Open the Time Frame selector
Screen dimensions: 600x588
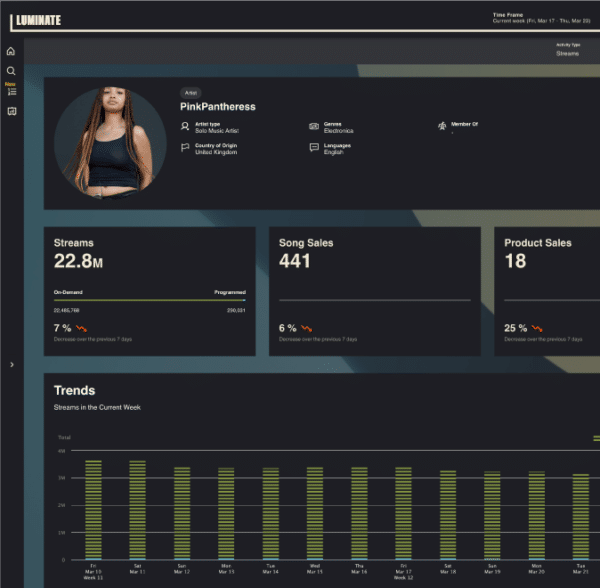(x=540, y=17)
